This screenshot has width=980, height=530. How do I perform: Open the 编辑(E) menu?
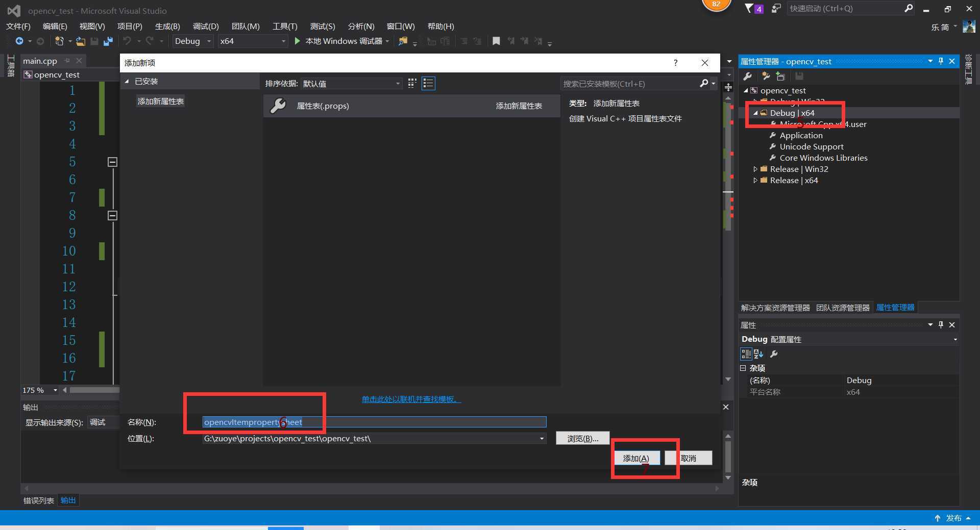pyautogui.click(x=55, y=26)
